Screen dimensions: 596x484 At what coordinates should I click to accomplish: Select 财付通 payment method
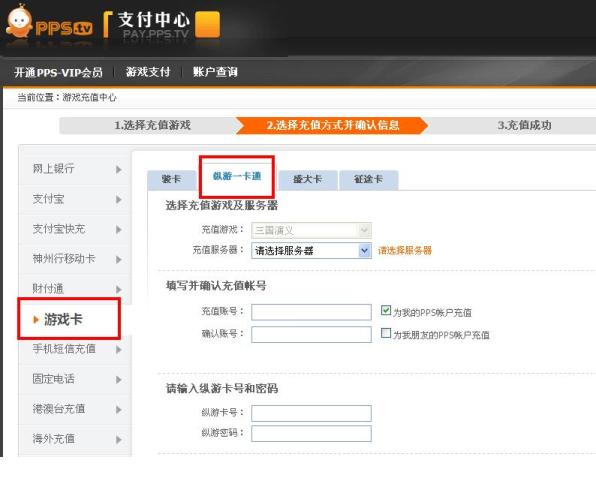coord(75,289)
